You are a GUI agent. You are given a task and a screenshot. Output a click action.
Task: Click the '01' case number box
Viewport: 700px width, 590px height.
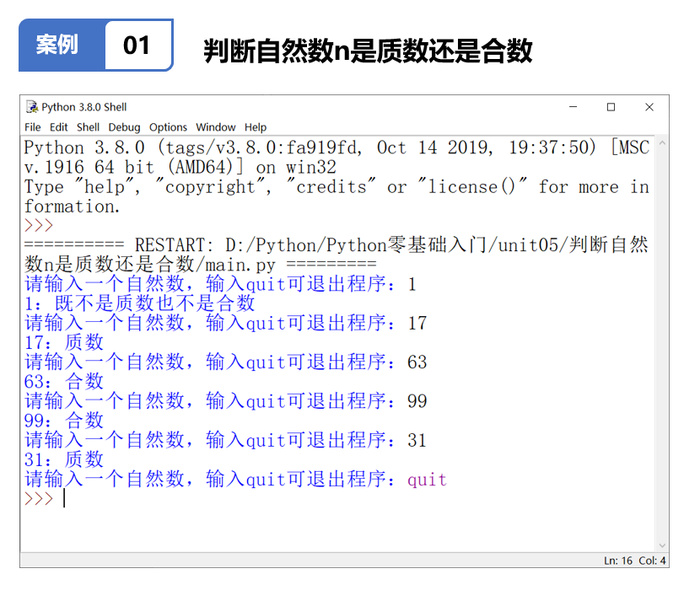pos(137,45)
